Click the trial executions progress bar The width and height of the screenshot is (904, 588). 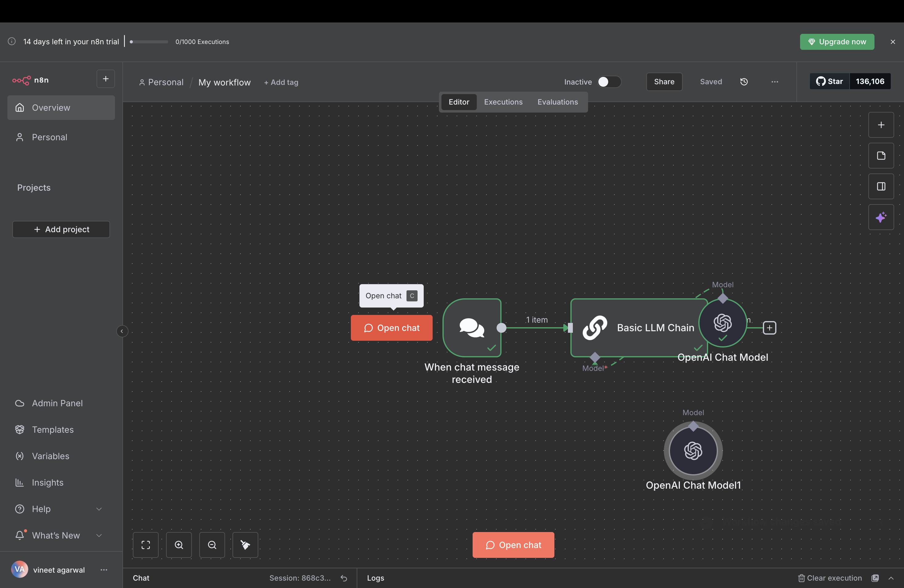pyautogui.click(x=148, y=42)
